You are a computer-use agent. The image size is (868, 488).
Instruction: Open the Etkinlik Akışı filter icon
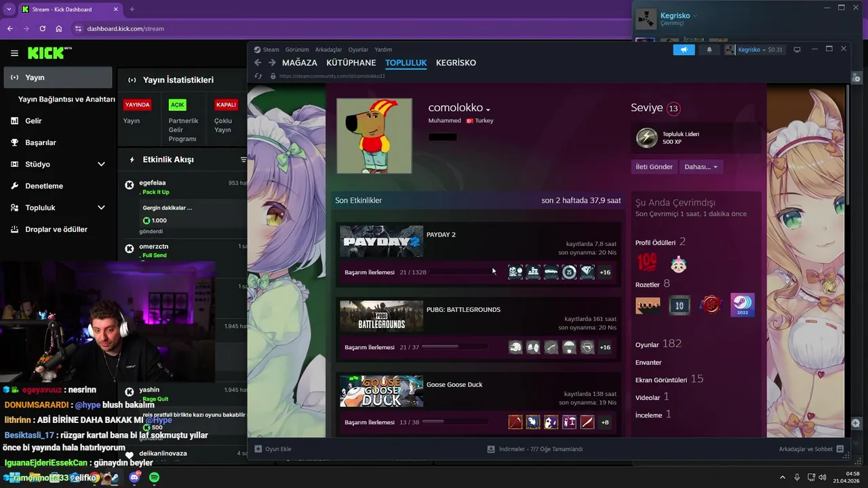tap(243, 160)
